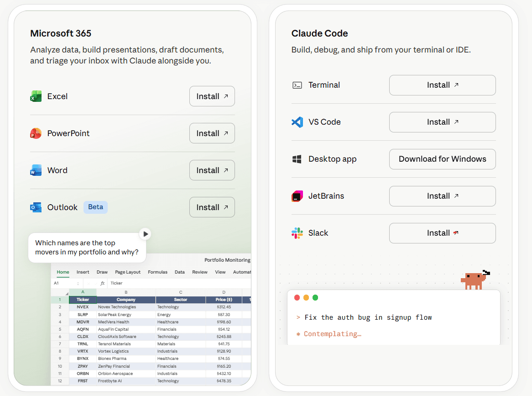Open the Review ribbon tab

click(x=200, y=272)
